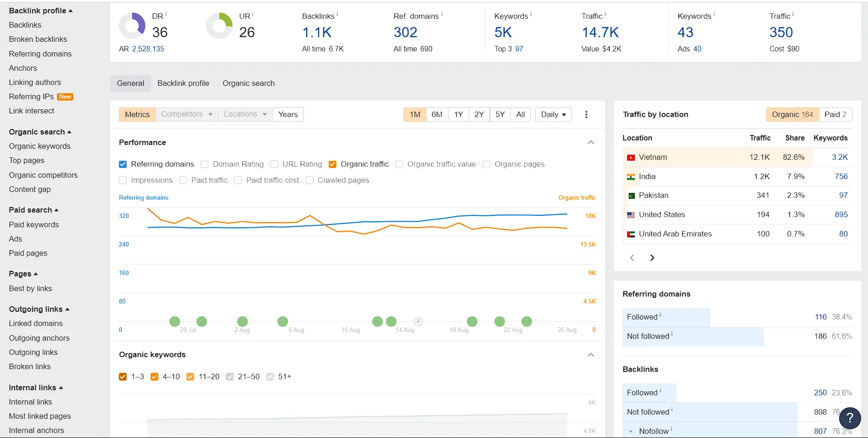Click the Ref. domains info icon
This screenshot has width=868, height=438.
(x=442, y=14)
